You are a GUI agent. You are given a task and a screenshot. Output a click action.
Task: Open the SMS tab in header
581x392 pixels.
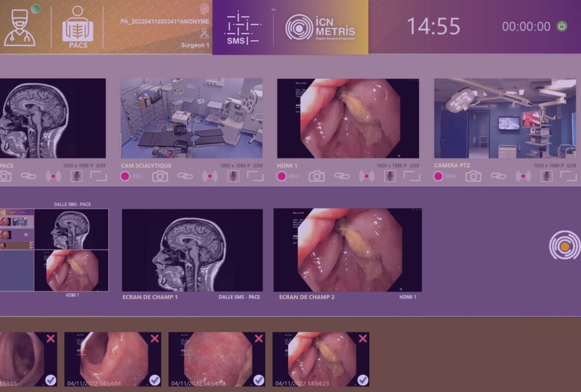tap(243, 27)
